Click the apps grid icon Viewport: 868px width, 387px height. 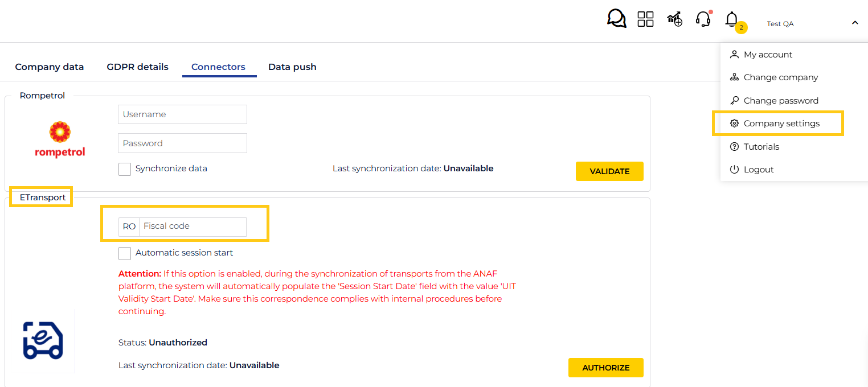(645, 19)
